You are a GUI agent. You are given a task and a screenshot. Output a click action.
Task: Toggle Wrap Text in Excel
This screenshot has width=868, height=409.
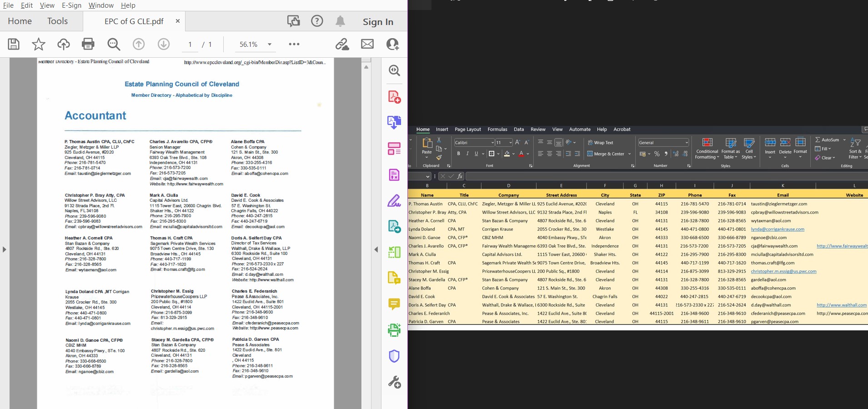pos(600,143)
